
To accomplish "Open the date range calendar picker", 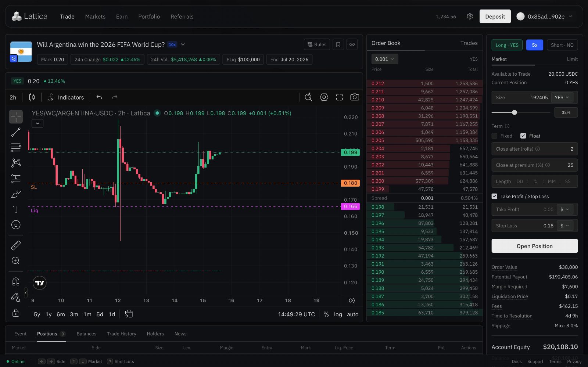I will click(x=129, y=314).
